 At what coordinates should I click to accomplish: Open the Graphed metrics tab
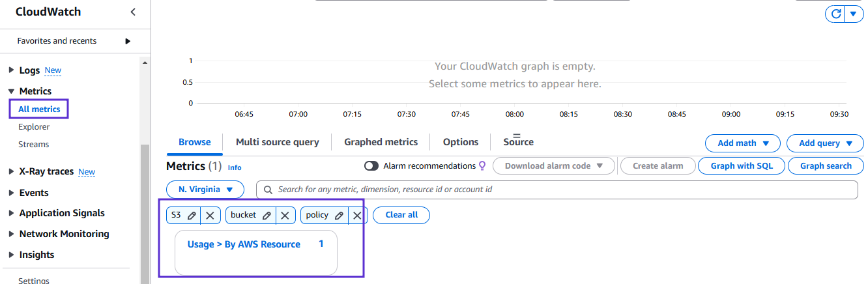[381, 142]
